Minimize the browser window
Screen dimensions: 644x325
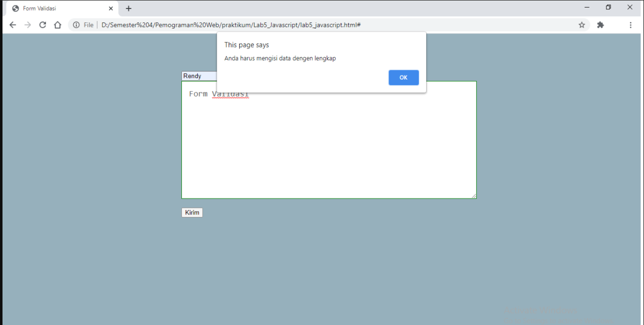[x=587, y=7]
